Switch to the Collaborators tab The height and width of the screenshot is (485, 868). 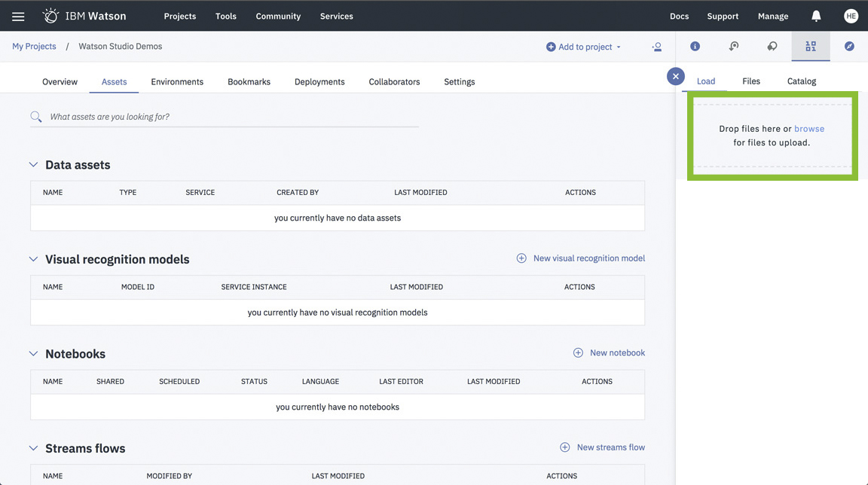(x=394, y=82)
